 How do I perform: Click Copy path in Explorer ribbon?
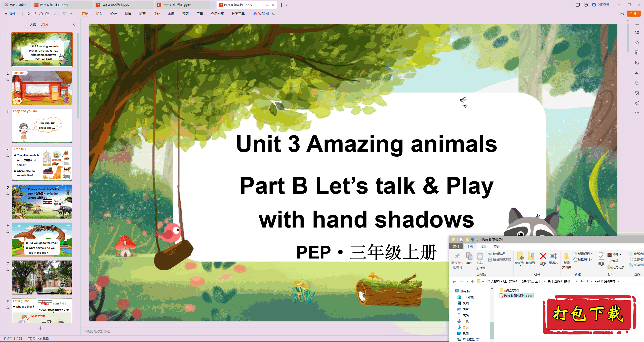(497, 254)
